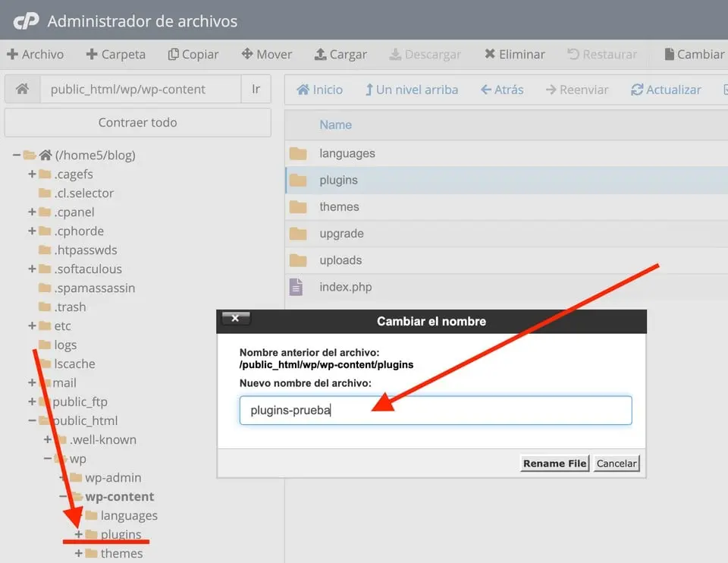Refresh listing with Actualizar

tap(666, 90)
